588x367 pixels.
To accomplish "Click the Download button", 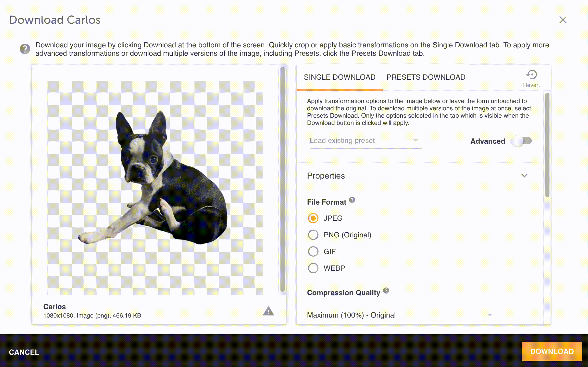I will pos(552,351).
